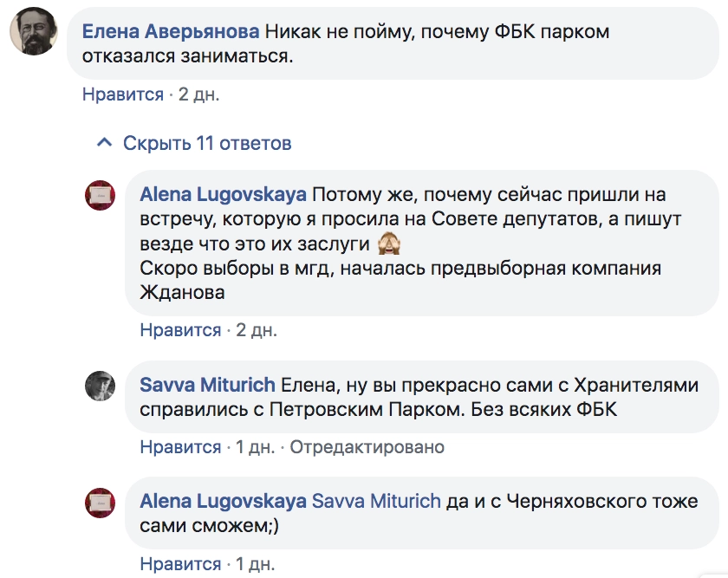Click '2 дн.' timestamp under Елена's comment
Screen dimensions: 728x578
click(198, 94)
